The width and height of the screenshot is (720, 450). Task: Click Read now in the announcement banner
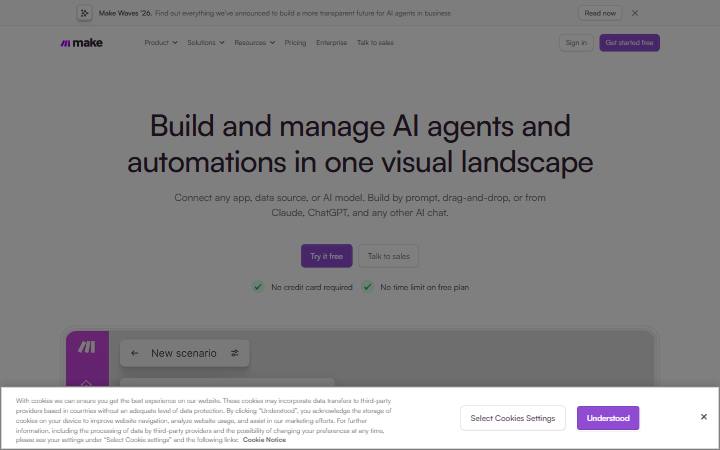pos(600,13)
